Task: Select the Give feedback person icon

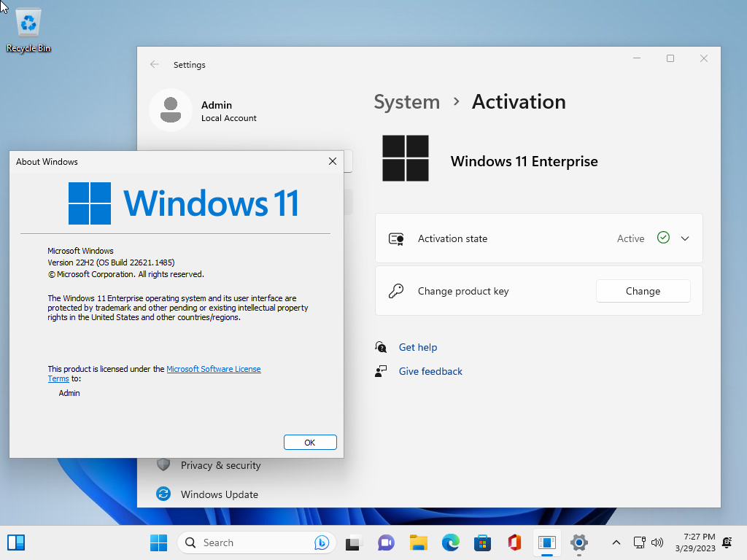Action: pyautogui.click(x=381, y=371)
